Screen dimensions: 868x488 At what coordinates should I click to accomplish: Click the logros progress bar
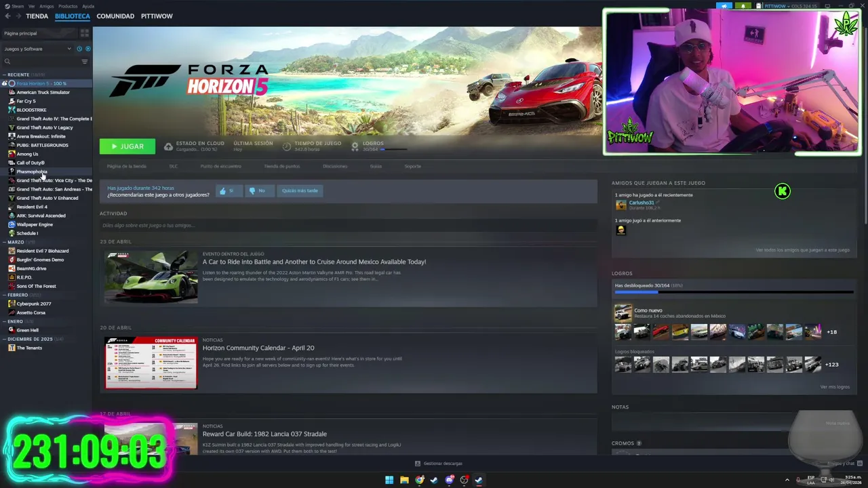734,293
